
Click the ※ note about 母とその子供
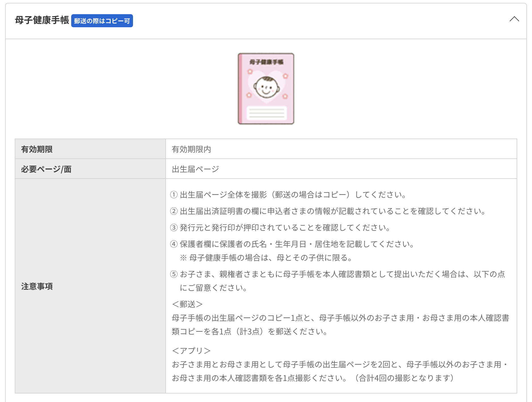267,258
